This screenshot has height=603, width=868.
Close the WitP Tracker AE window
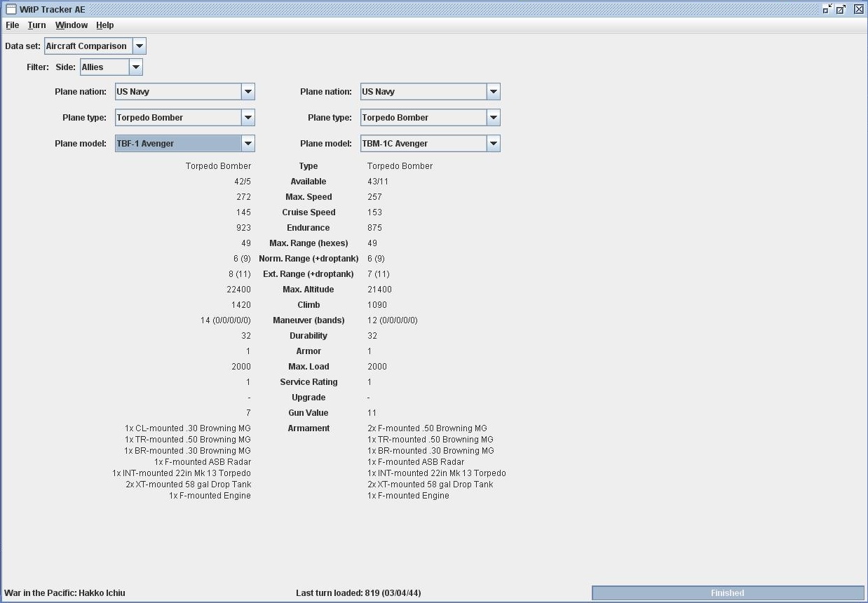pos(858,9)
